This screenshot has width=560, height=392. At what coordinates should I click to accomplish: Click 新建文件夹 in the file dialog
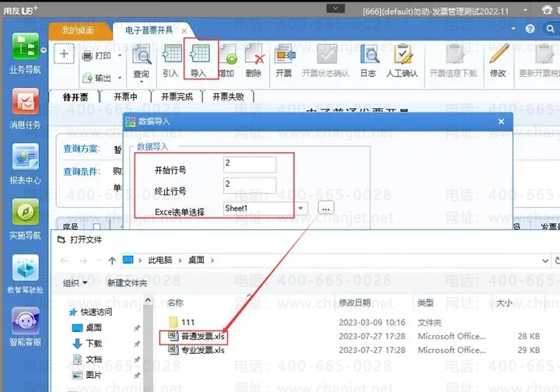pos(127,283)
